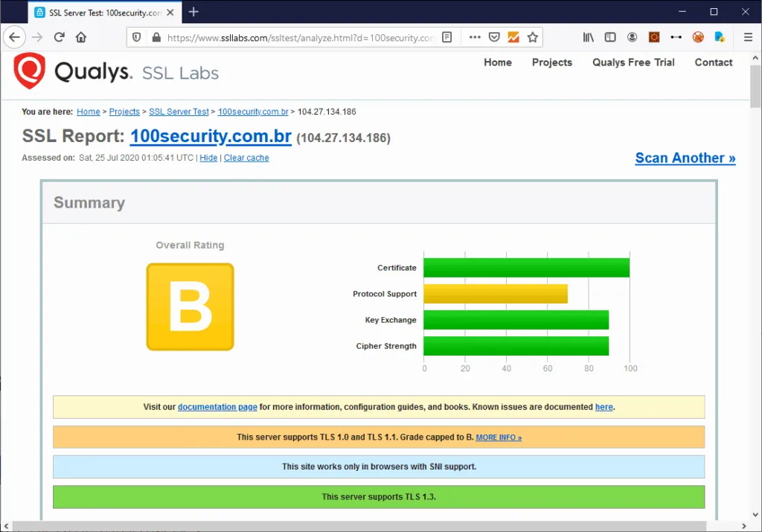762x532 pixels.
Task: Open the MORE INFO link about TLS
Action: [x=499, y=438]
